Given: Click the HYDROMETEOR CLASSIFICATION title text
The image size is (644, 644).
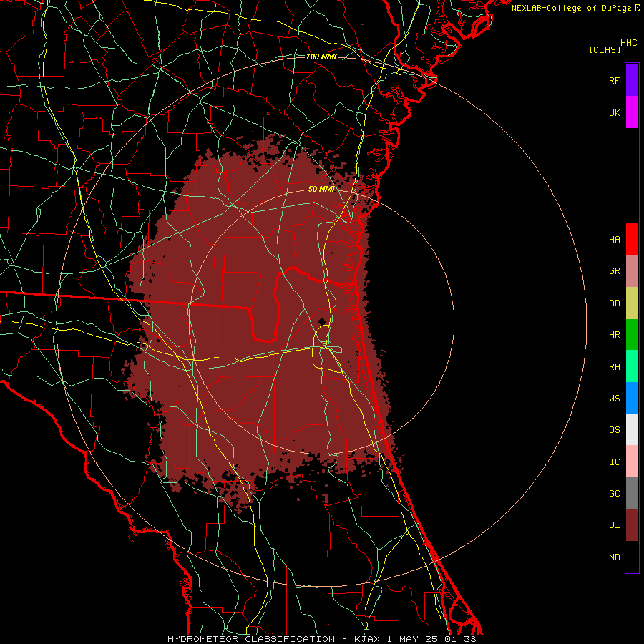Looking at the screenshot, I should 251,639.
